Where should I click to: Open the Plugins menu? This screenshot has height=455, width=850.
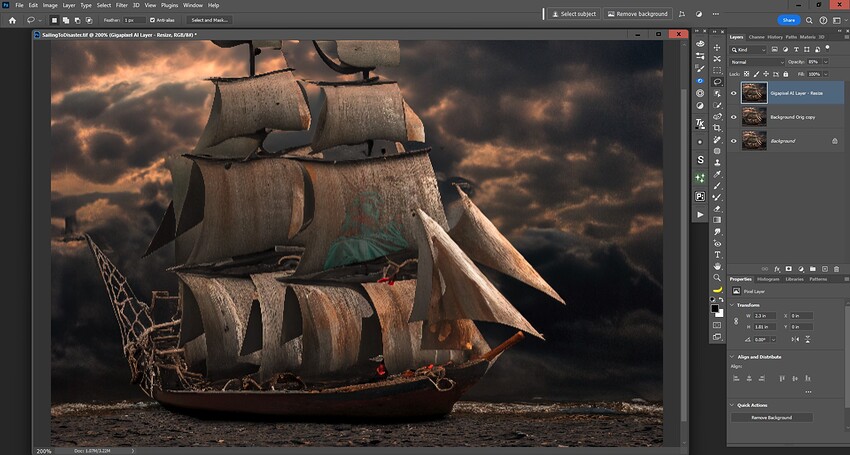pyautogui.click(x=170, y=5)
